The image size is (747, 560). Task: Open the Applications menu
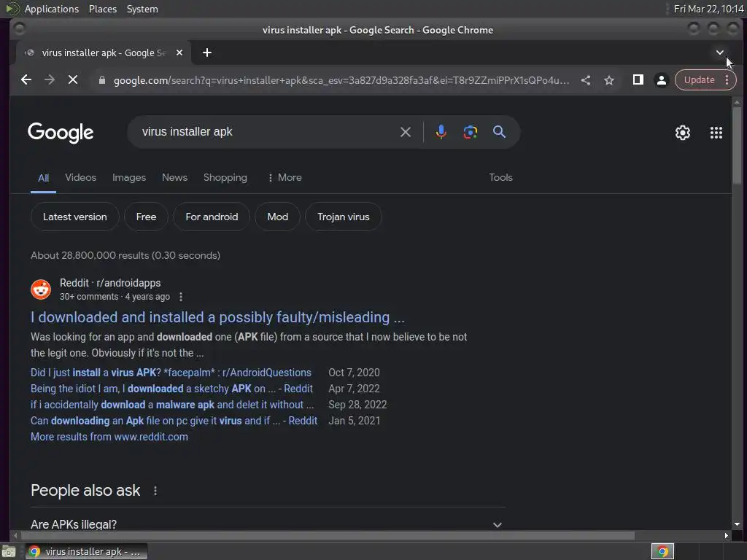click(52, 9)
